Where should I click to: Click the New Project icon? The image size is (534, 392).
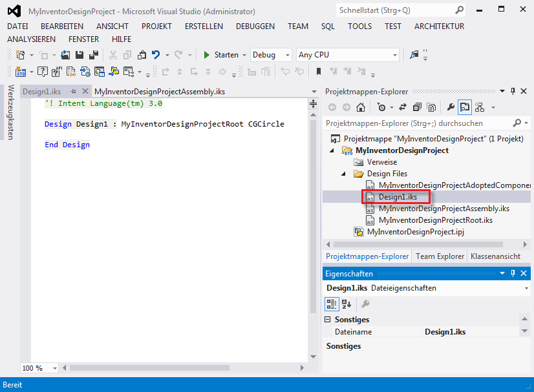pos(21,55)
